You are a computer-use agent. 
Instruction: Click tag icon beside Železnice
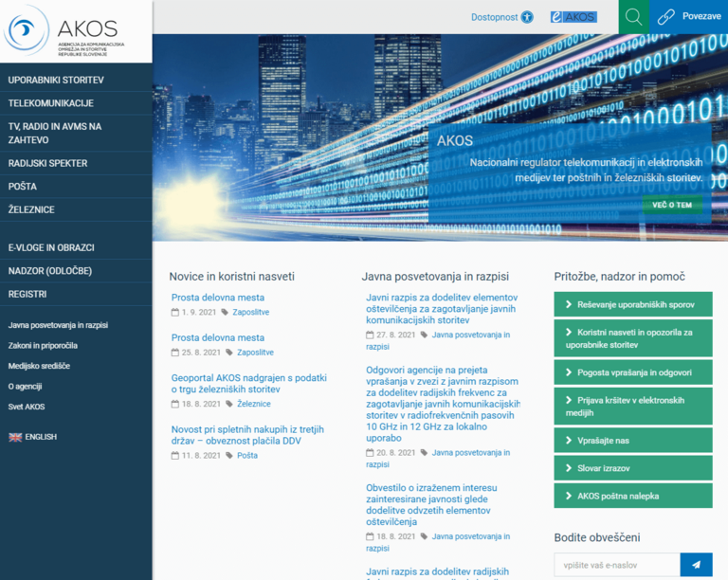(228, 404)
